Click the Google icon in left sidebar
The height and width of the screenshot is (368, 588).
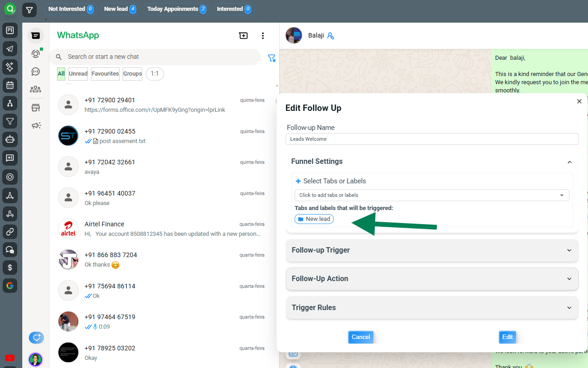10,286
